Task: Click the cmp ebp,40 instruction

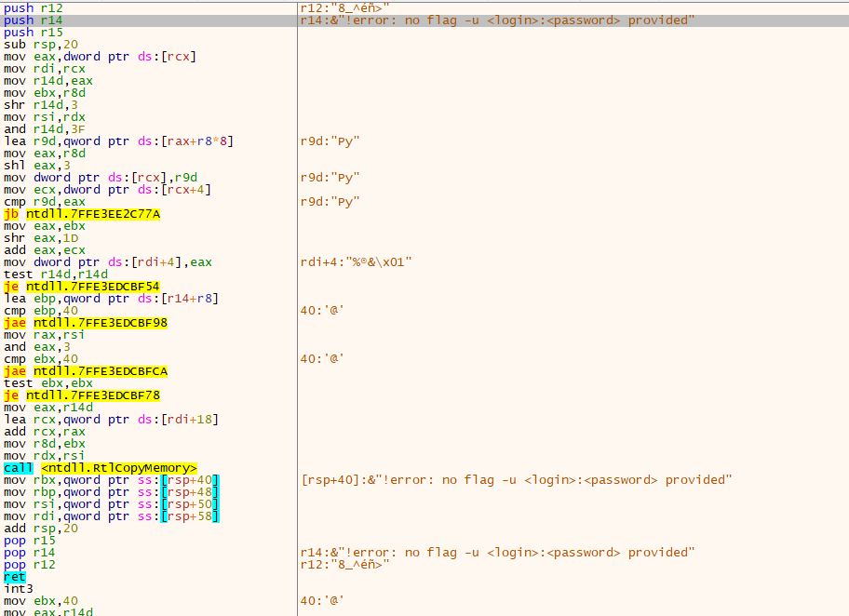Action: 41,311
